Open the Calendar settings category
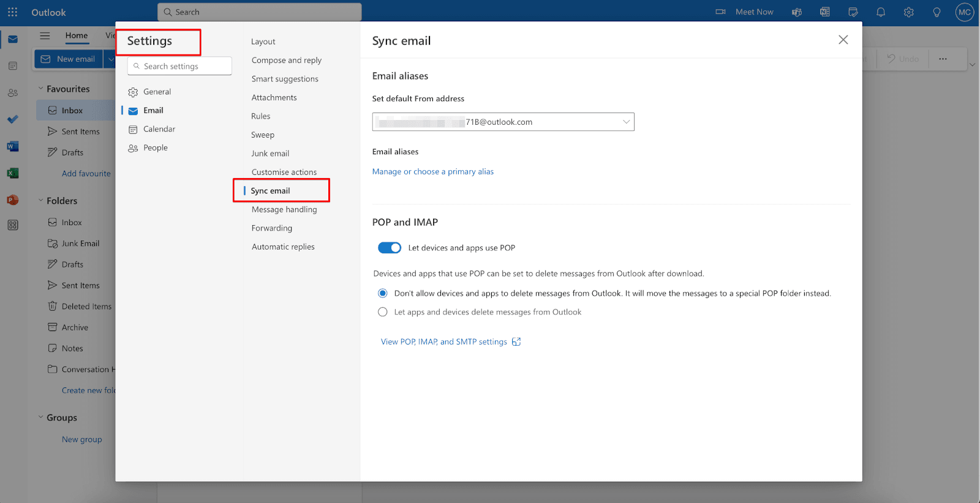980x503 pixels. 159,129
